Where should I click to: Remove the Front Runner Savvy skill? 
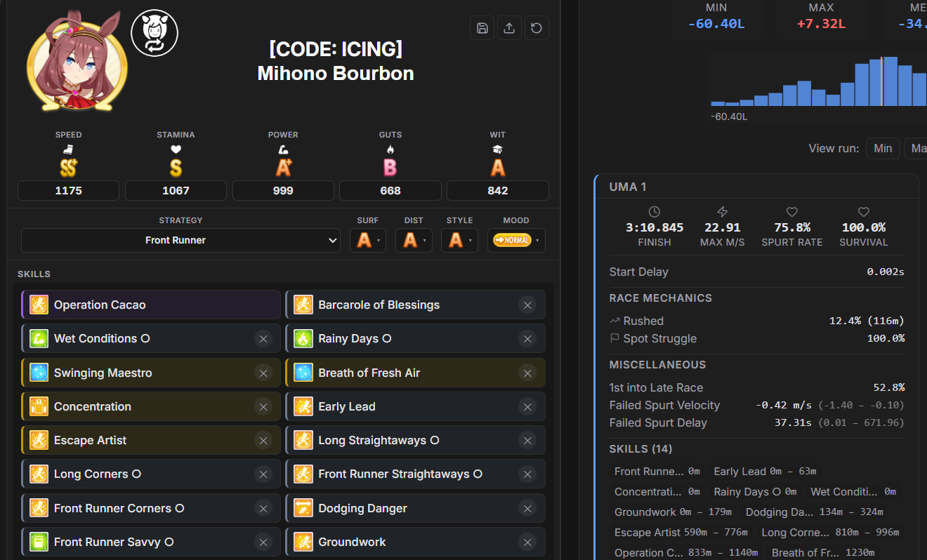(x=263, y=542)
